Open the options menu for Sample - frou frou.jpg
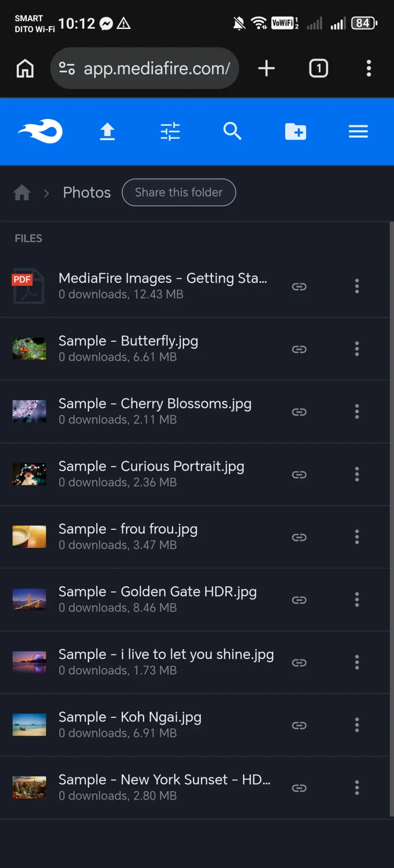 coord(357,537)
